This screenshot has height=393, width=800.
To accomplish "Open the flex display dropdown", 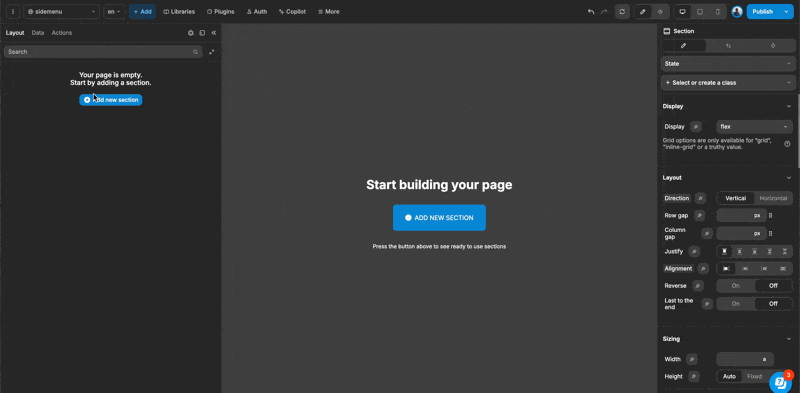I will (x=754, y=127).
